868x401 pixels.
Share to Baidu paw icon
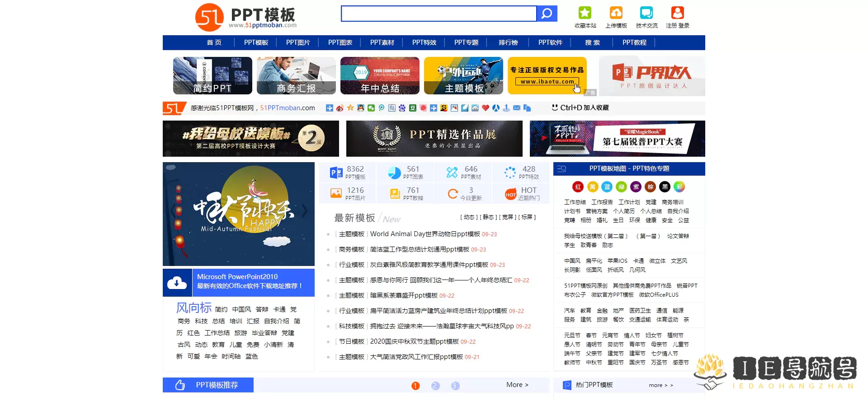point(402,108)
